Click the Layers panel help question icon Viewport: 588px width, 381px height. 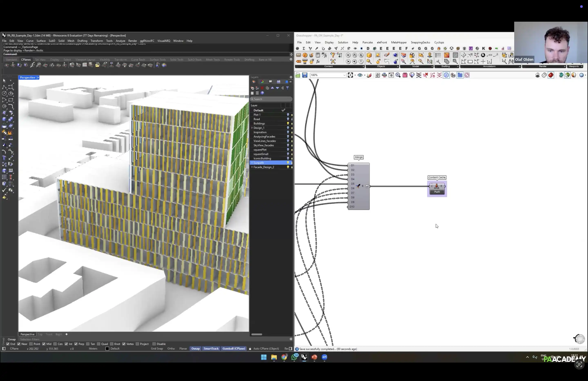(x=262, y=93)
